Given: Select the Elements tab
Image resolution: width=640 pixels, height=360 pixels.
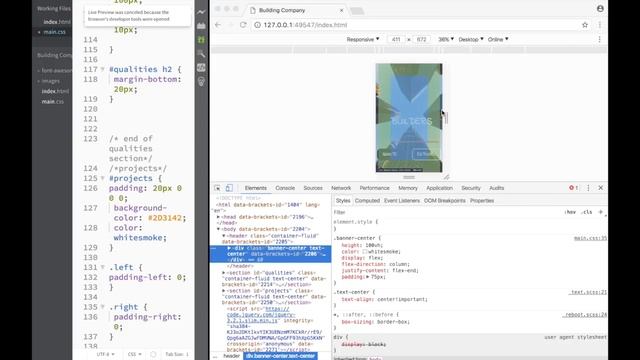Looking at the screenshot, I should [256, 188].
